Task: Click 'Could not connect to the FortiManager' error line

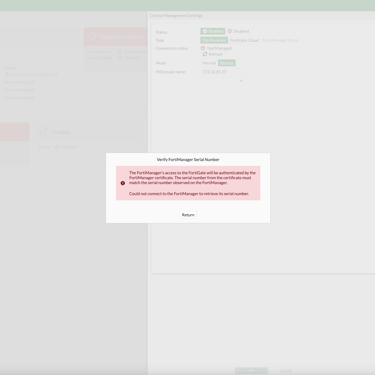Action: pos(189,194)
